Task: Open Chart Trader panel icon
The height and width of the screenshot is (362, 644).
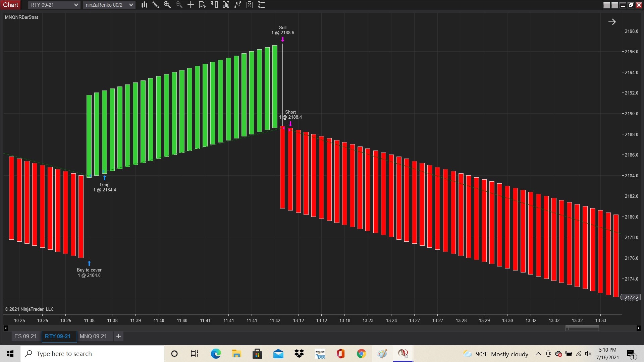Action: pos(214,5)
